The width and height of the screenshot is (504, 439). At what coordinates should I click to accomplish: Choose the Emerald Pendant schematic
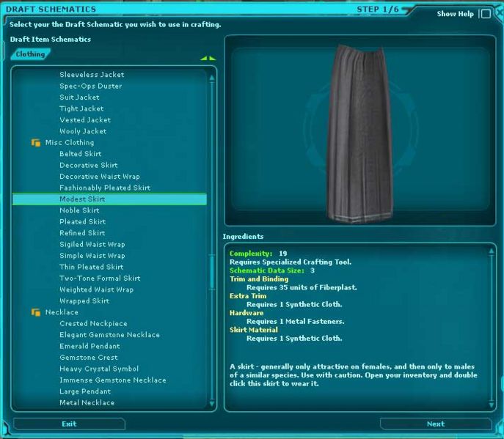(x=90, y=346)
